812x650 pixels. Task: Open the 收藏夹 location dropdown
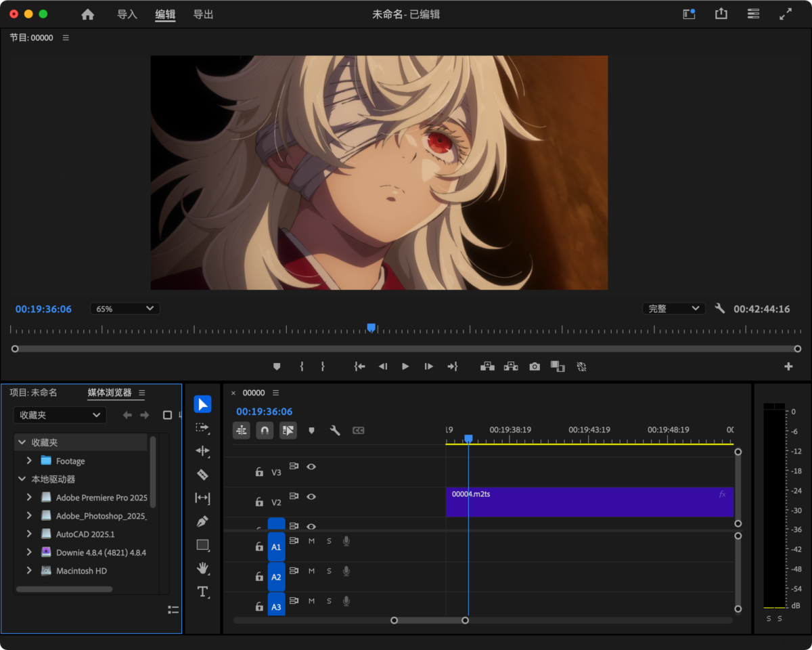coord(60,415)
